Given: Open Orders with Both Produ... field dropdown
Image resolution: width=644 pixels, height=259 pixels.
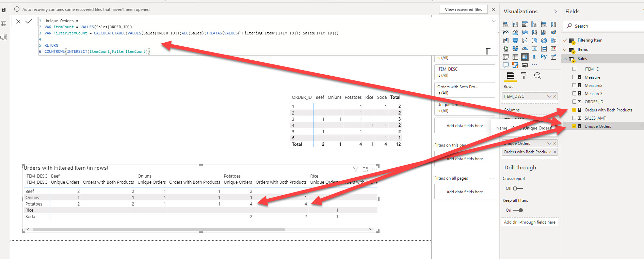Looking at the screenshot, I should [549, 152].
